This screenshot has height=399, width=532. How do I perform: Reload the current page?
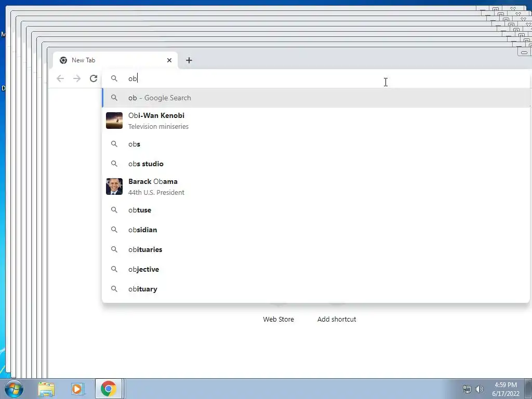[x=94, y=79]
